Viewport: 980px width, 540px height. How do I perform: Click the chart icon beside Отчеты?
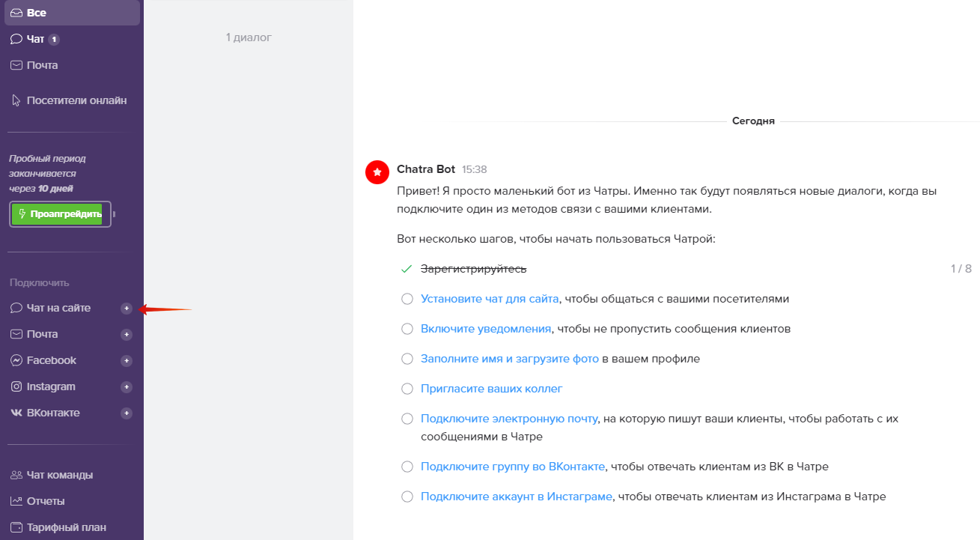click(x=16, y=501)
